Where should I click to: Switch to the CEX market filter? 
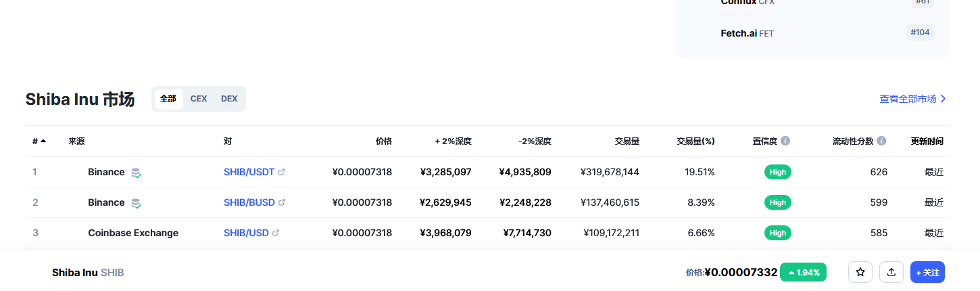199,99
